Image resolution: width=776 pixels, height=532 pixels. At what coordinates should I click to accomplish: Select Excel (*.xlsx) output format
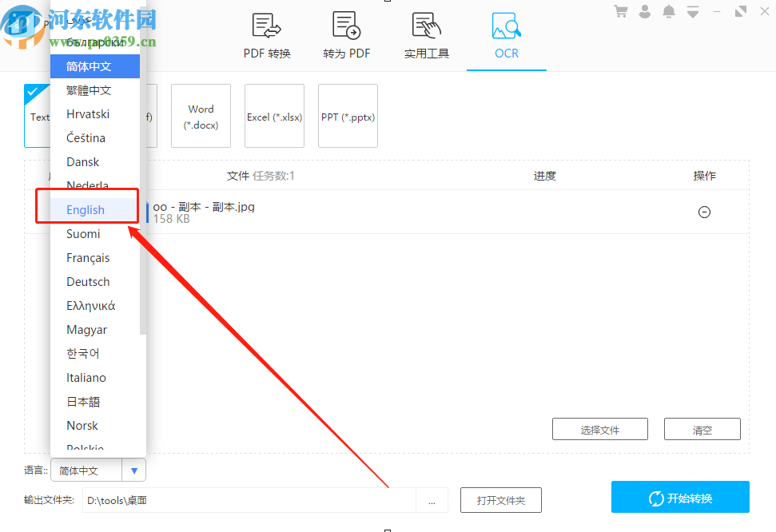(x=274, y=116)
